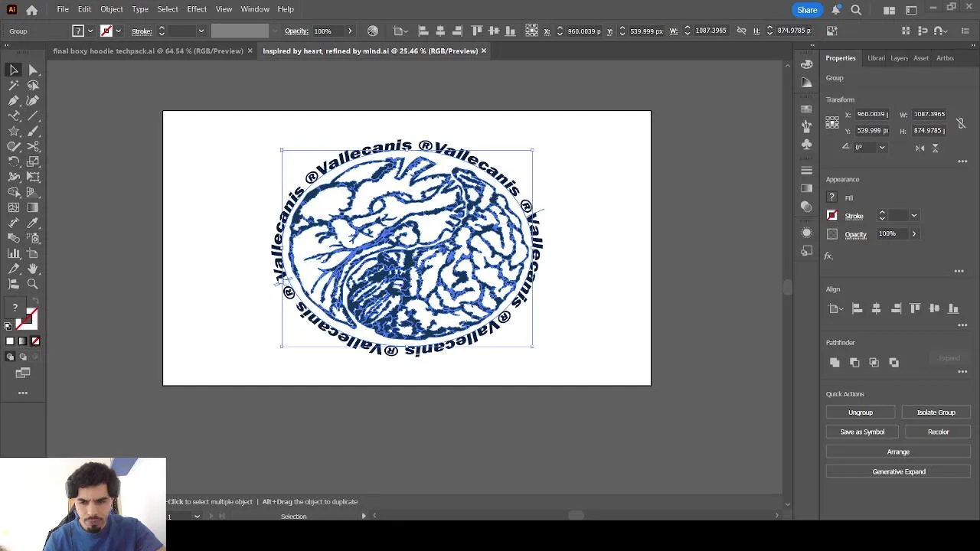Open more Transform options (three dots)

[x=962, y=161]
